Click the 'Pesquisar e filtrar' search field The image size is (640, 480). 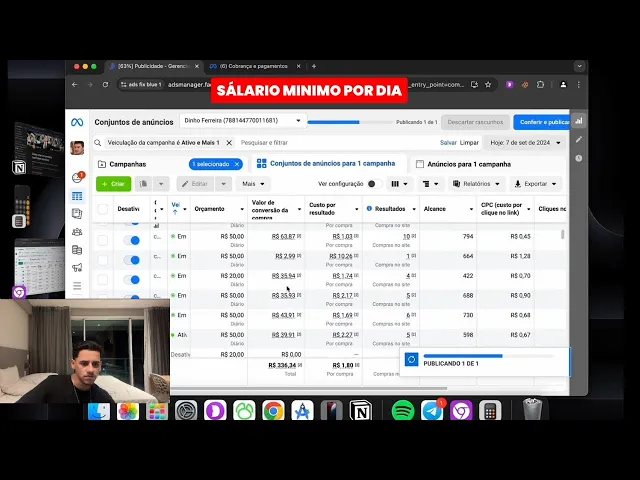[337, 143]
